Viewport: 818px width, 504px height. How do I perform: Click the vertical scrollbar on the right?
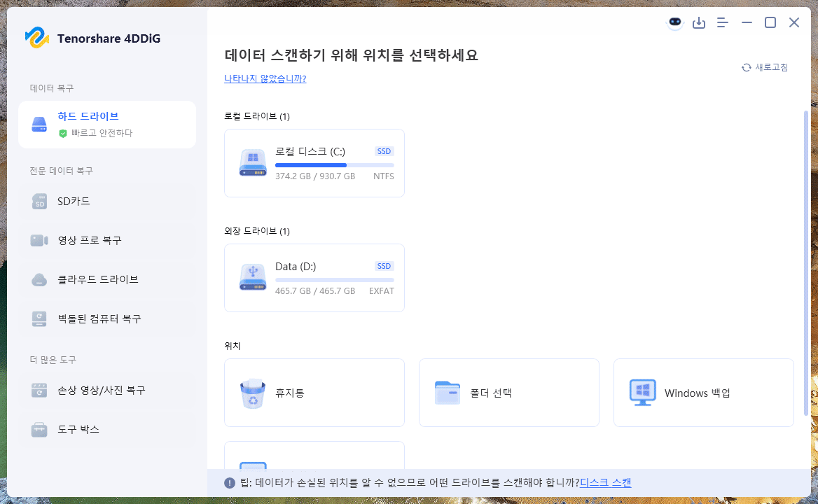click(x=806, y=263)
